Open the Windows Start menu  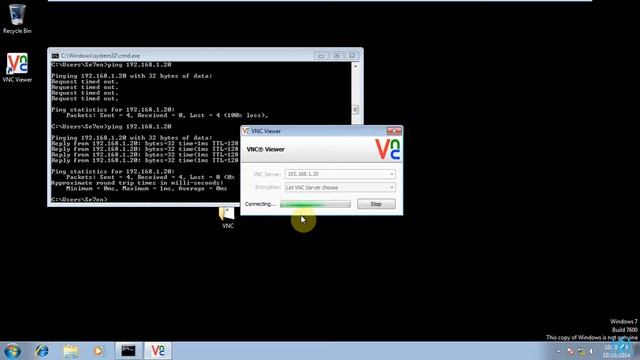click(x=12, y=351)
